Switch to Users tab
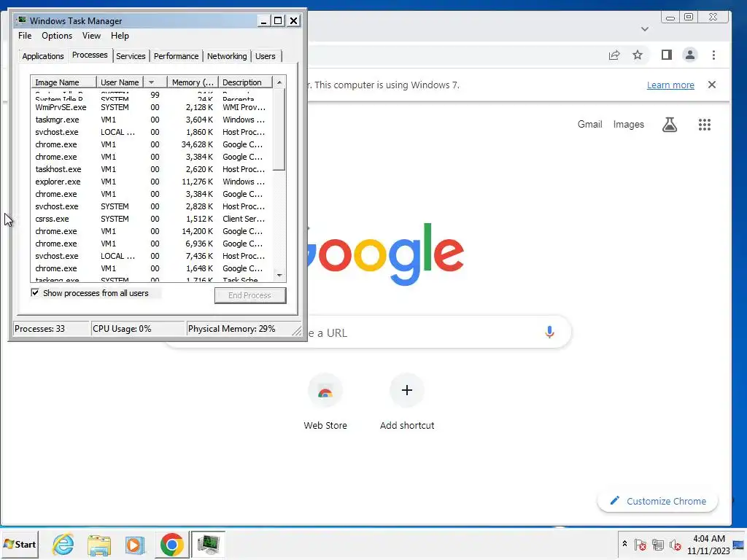The width and height of the screenshot is (747, 560). click(x=266, y=56)
